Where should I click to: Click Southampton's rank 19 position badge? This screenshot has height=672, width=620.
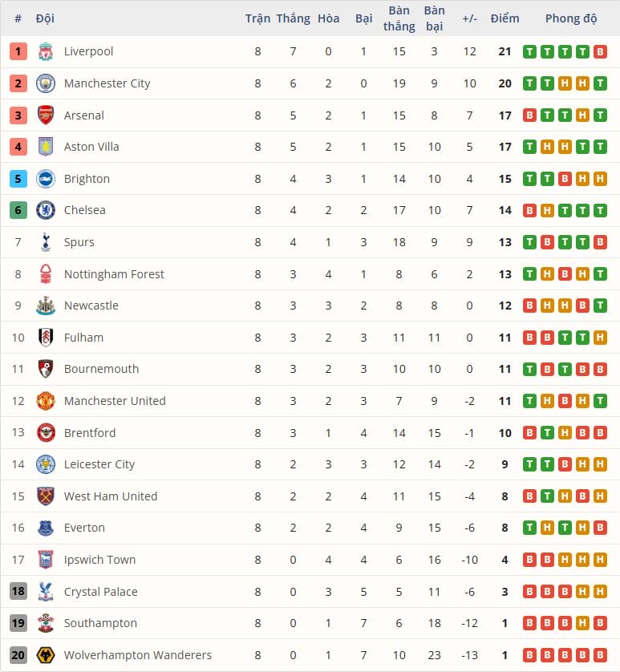click(x=18, y=623)
